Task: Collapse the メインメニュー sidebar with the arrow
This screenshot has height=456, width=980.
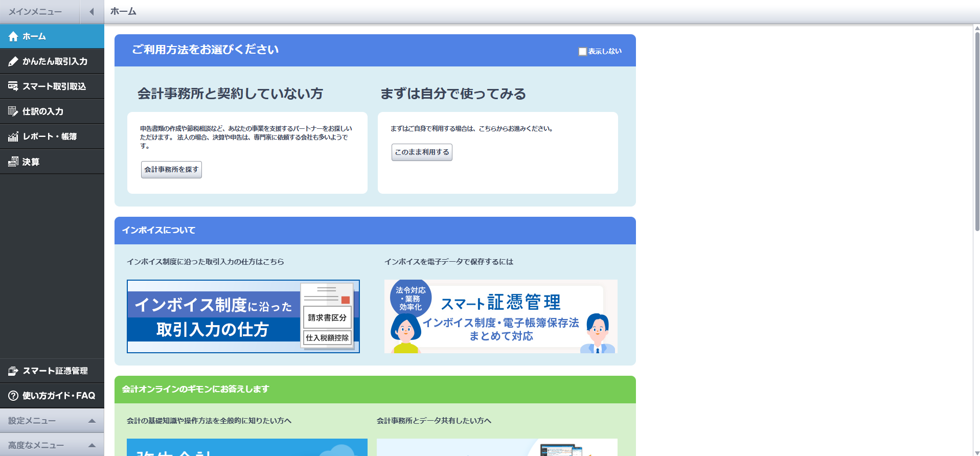Action: pos(92,12)
